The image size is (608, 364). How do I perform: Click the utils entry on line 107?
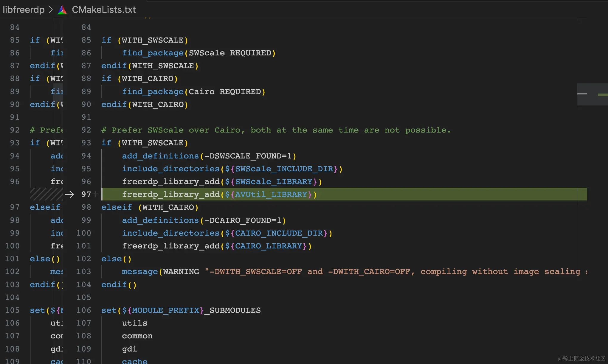coord(134,323)
